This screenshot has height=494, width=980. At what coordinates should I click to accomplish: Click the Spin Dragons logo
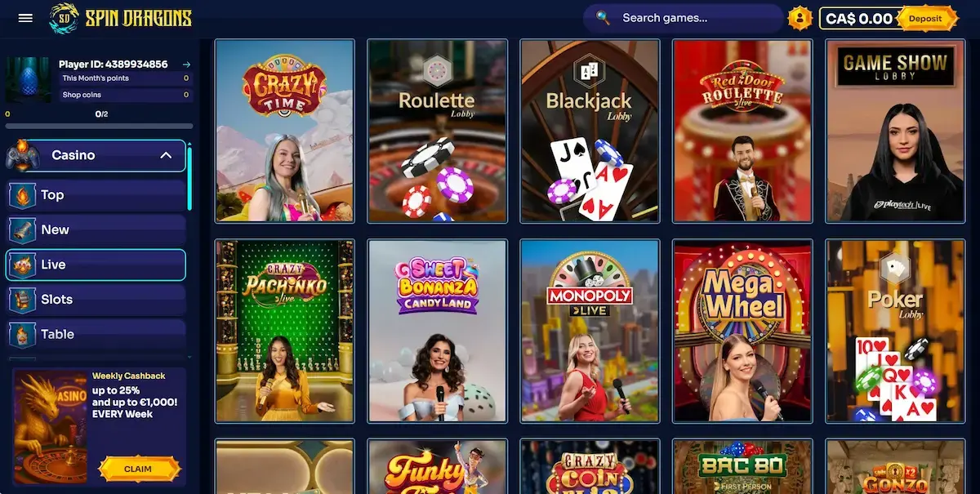(x=120, y=18)
